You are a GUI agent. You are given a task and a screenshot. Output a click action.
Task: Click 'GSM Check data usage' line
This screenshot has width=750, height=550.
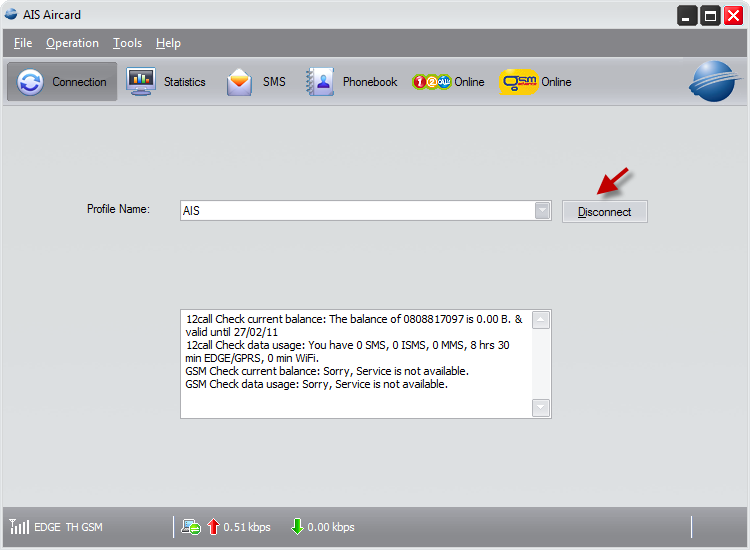[317, 384]
